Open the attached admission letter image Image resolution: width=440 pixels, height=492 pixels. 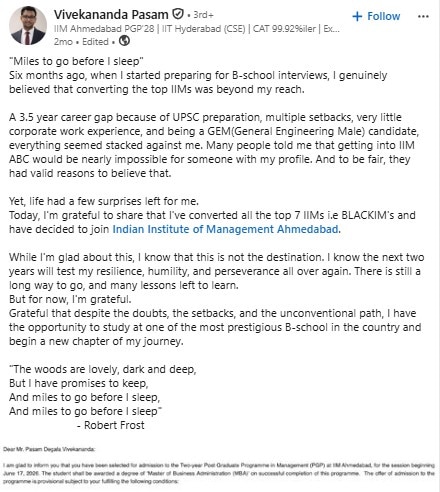pyautogui.click(x=219, y=466)
